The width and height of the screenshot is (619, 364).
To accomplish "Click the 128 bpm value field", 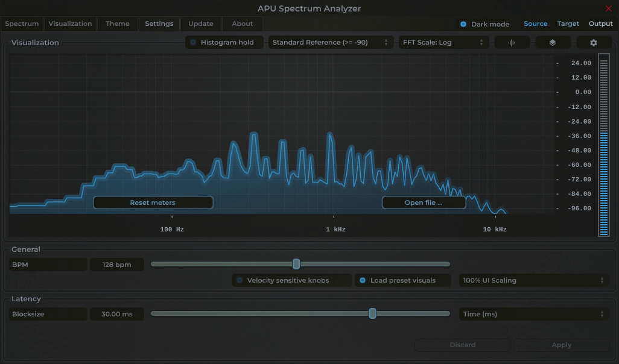I will 117,265.
